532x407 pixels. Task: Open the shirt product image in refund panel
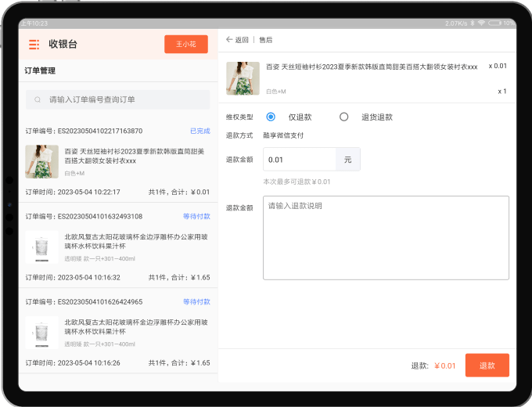pos(243,78)
